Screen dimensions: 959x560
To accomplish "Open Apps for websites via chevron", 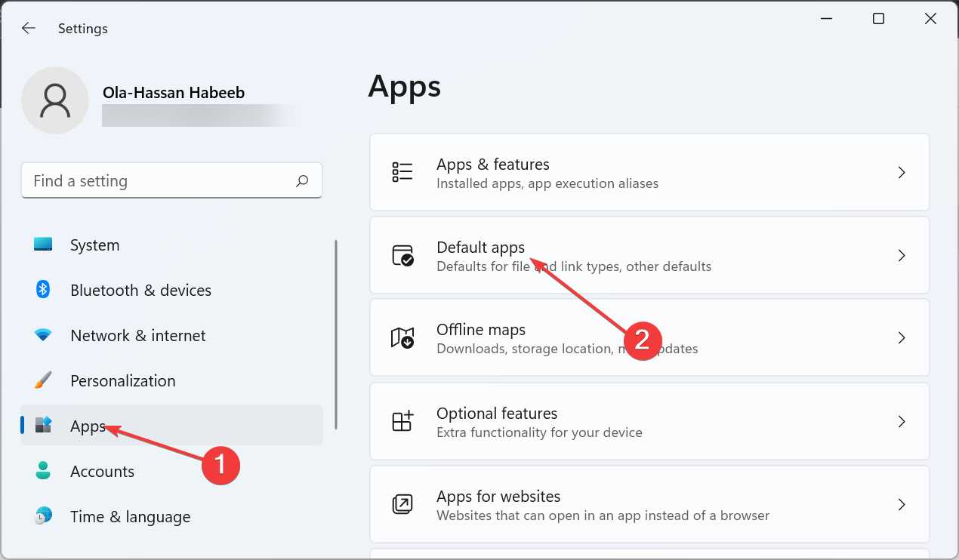I will (x=902, y=504).
